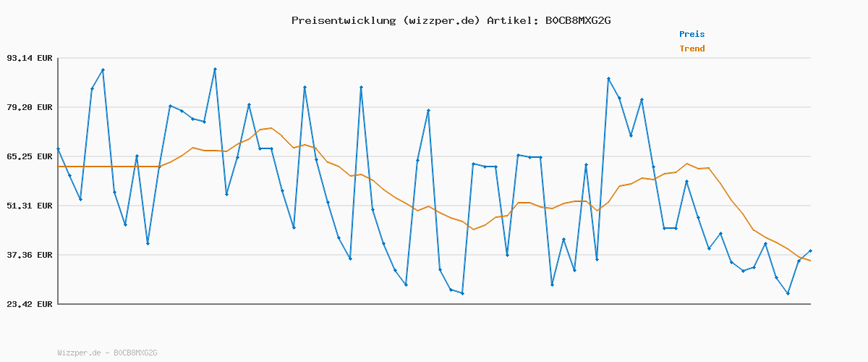868x362 pixels.
Task: Open the Wizzper.de footer watermark text
Action: (x=107, y=353)
